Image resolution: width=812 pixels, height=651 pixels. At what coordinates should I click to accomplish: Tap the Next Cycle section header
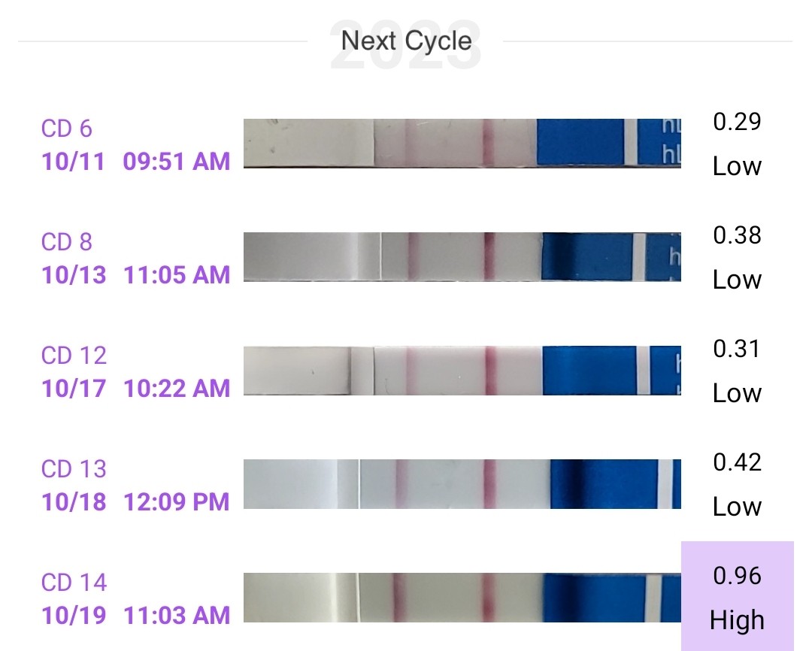coord(406,41)
